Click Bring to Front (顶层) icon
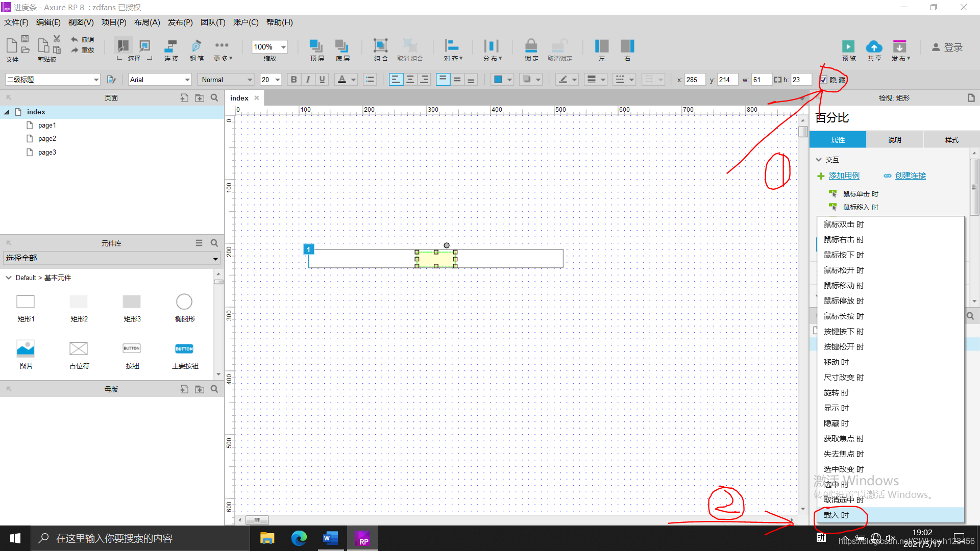The image size is (980, 551). pos(316,46)
